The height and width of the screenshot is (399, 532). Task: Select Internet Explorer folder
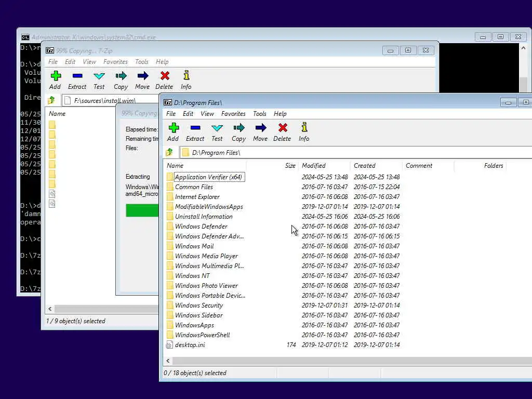click(197, 197)
